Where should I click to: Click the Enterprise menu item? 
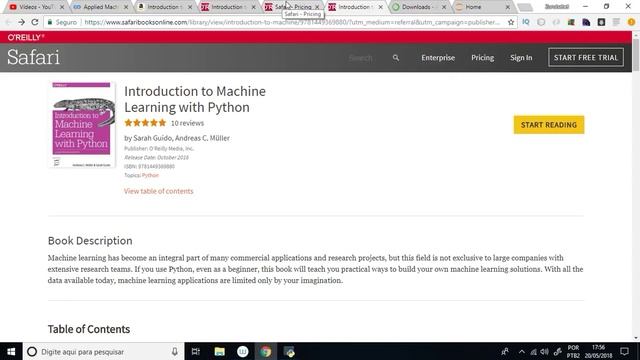pyautogui.click(x=438, y=58)
